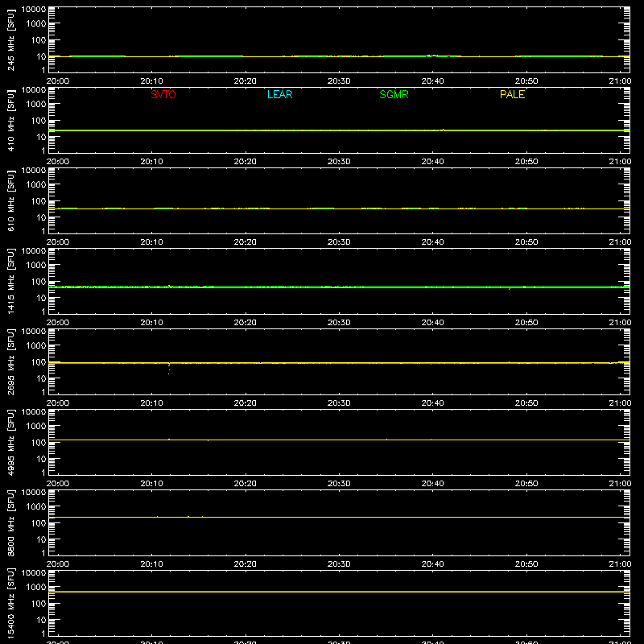Select the 2695 MHz [SFU] axis title
The width and height of the screenshot is (644, 644).
pyautogui.click(x=10, y=361)
